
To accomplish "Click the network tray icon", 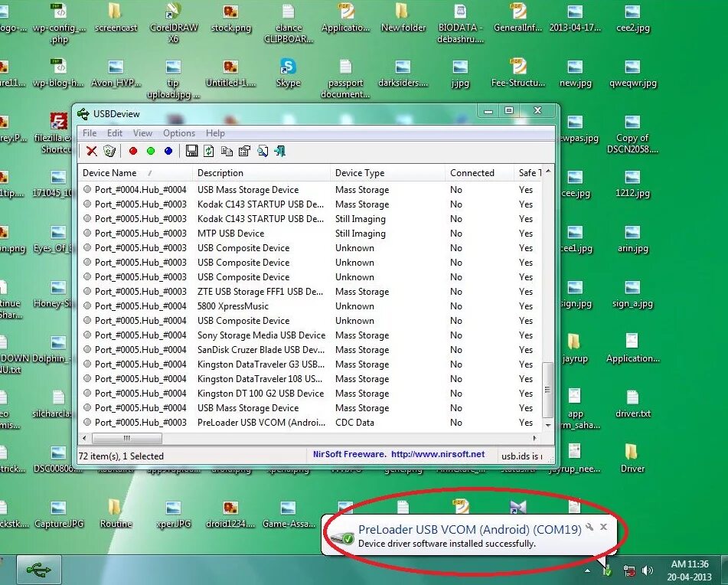I will [629, 570].
